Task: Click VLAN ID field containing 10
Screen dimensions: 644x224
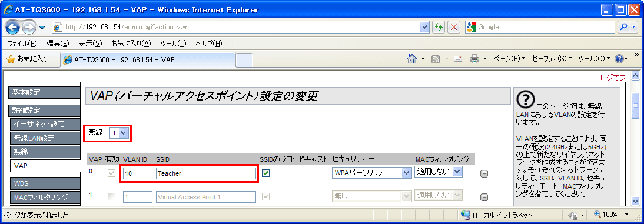Action: click(x=138, y=173)
